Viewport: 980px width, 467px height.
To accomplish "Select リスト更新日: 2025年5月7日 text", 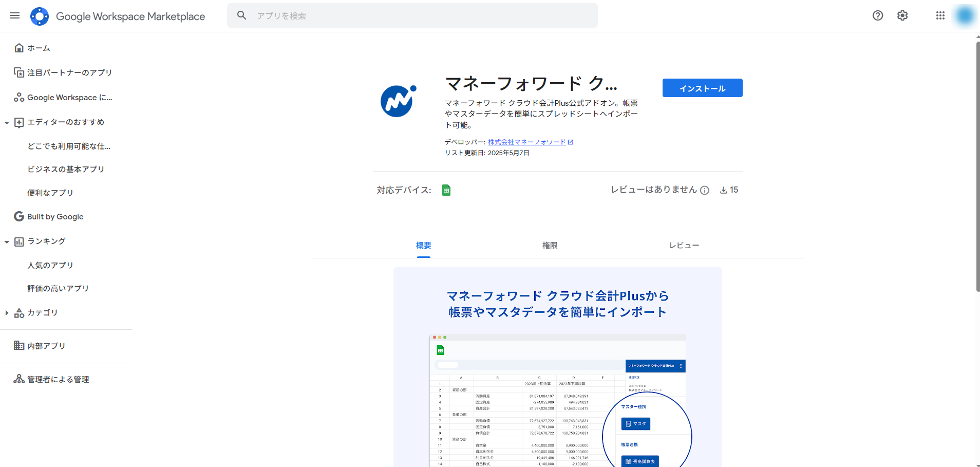I will [x=487, y=153].
